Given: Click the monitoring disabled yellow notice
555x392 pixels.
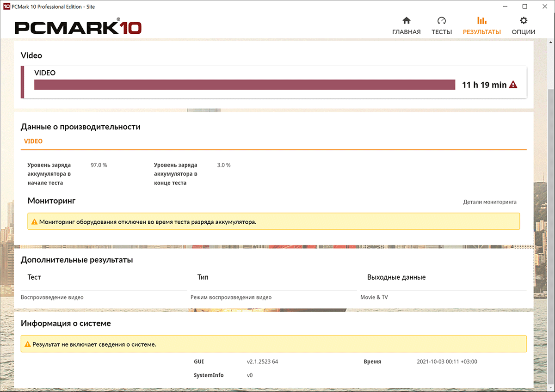Looking at the screenshot, I should tap(274, 221).
